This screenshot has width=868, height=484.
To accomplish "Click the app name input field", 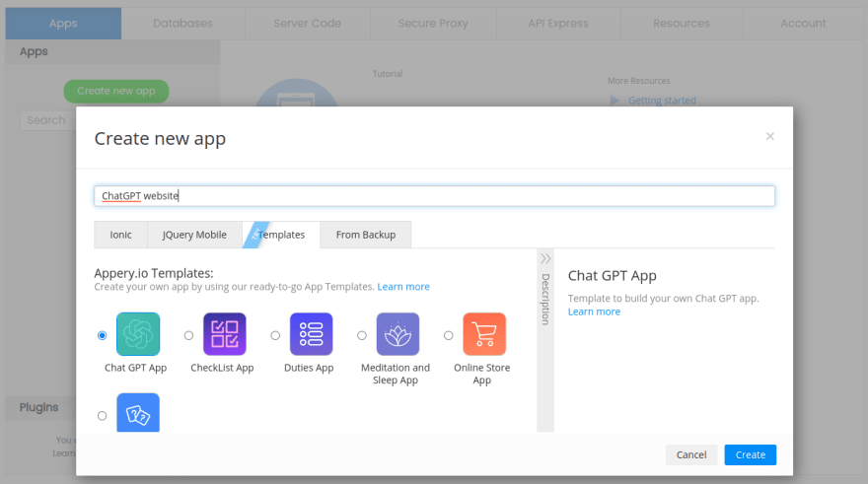I will [x=435, y=196].
